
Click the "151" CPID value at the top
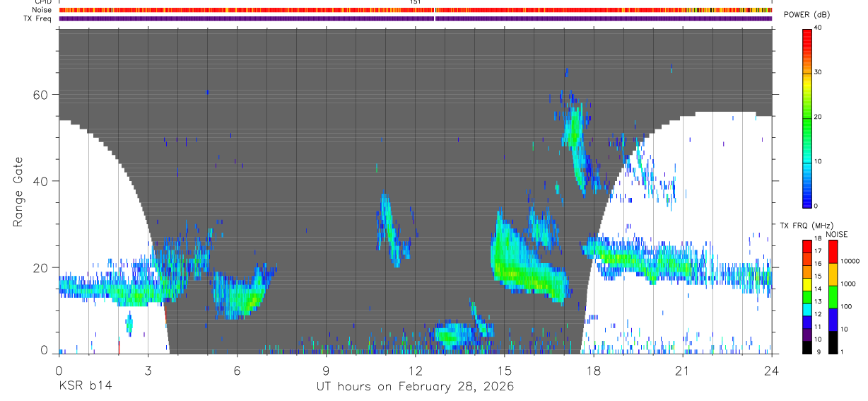(416, 2)
